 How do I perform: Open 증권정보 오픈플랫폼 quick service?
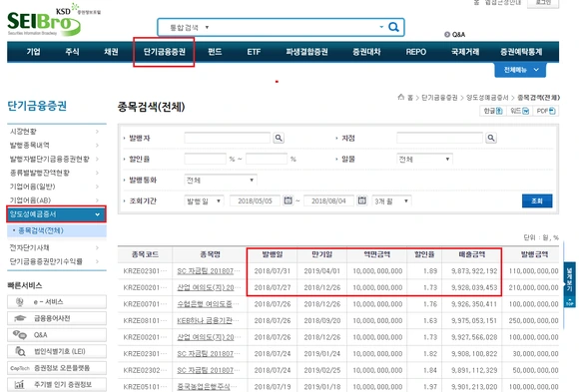point(57,368)
